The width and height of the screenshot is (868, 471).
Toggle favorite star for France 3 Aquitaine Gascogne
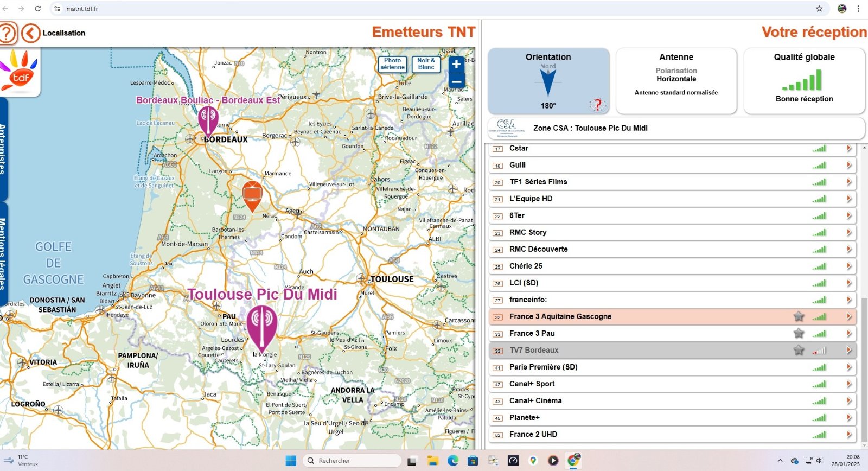799,316
